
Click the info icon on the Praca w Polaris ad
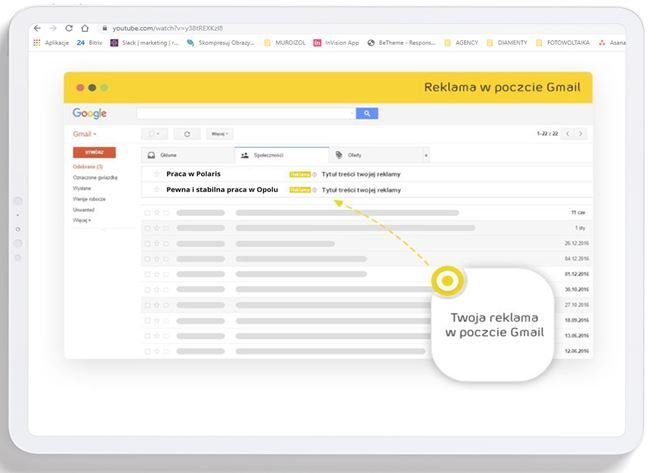point(314,174)
